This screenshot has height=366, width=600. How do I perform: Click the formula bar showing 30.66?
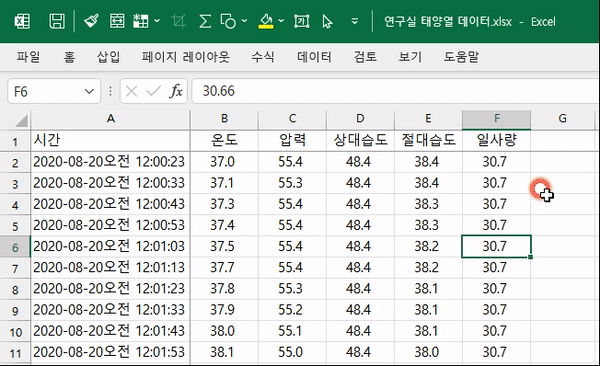click(x=395, y=91)
